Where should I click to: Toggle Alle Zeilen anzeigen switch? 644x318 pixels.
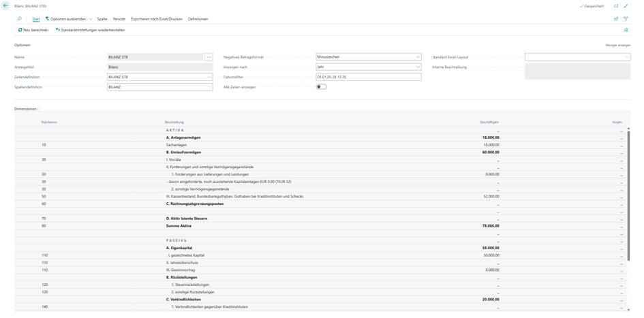321,87
